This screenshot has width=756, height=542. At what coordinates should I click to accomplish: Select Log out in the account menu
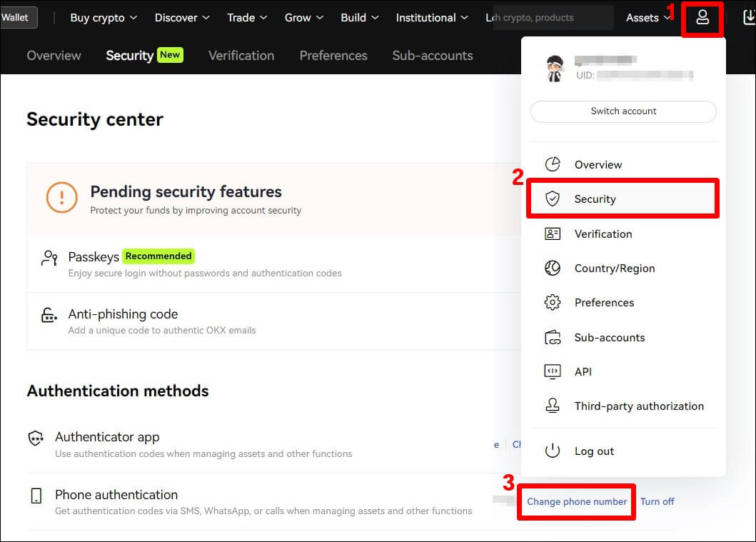pyautogui.click(x=623, y=451)
